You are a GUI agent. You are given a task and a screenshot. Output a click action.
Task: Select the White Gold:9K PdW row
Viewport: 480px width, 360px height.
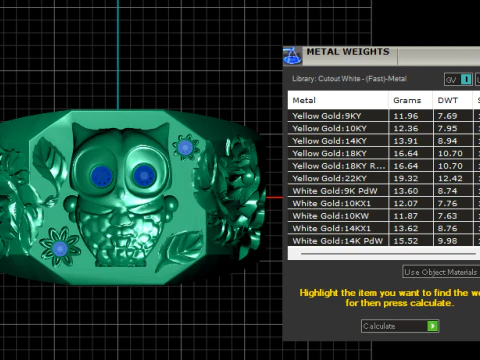(384, 191)
